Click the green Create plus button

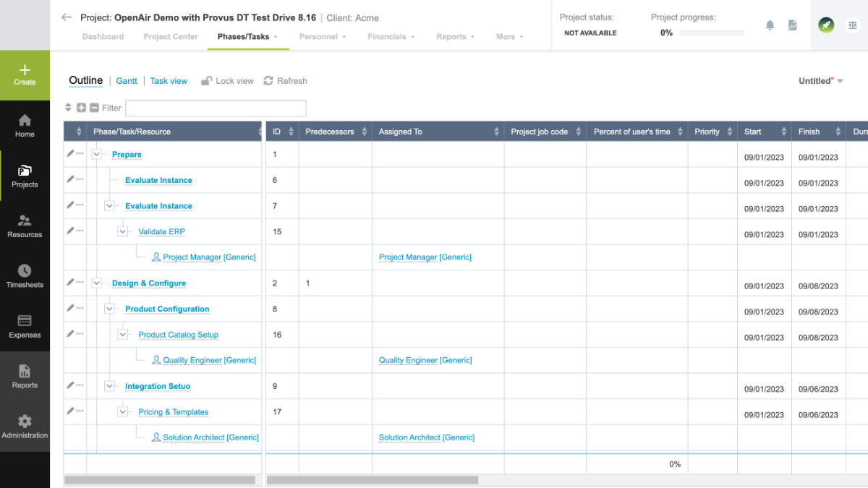[x=25, y=74]
